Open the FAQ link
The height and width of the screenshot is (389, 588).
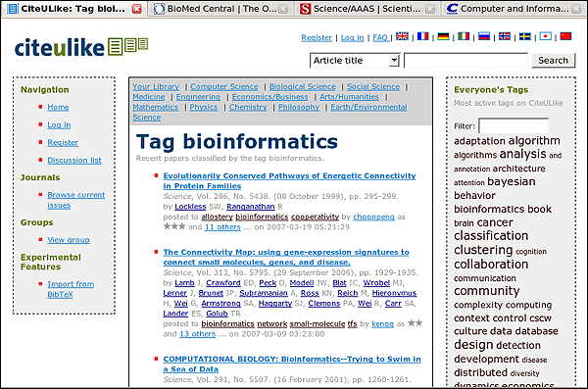pyautogui.click(x=380, y=37)
